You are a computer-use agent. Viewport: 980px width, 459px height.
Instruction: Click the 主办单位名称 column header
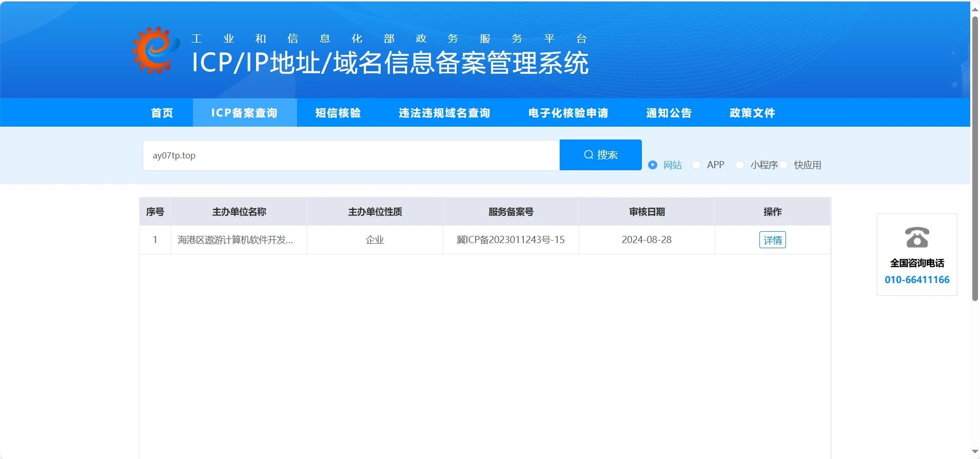pyautogui.click(x=239, y=212)
